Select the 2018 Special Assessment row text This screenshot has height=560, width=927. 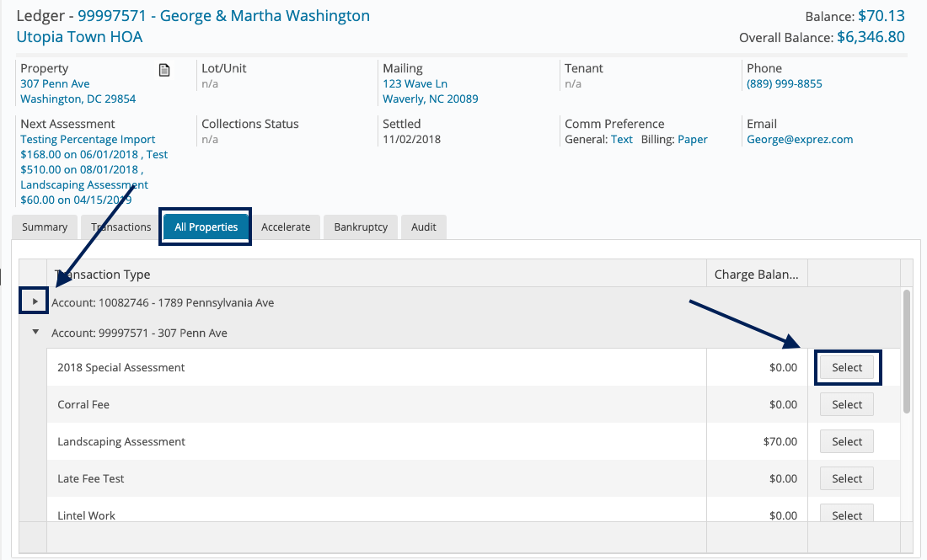(x=121, y=367)
